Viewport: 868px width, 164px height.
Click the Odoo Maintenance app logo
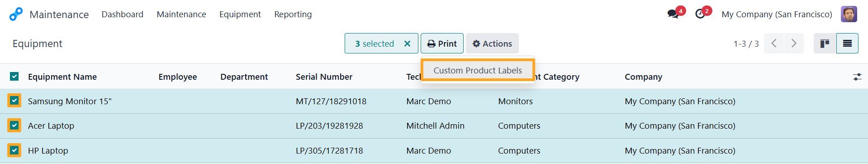[16, 14]
